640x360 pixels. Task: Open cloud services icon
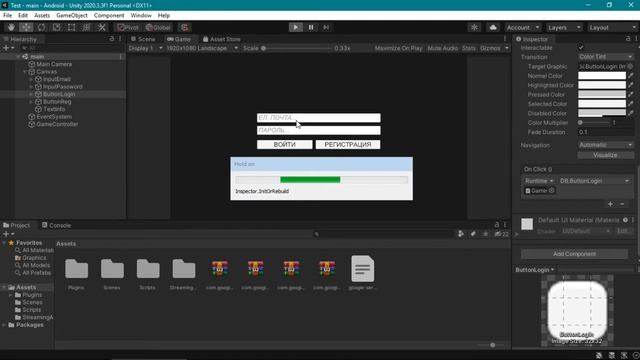tap(493, 27)
